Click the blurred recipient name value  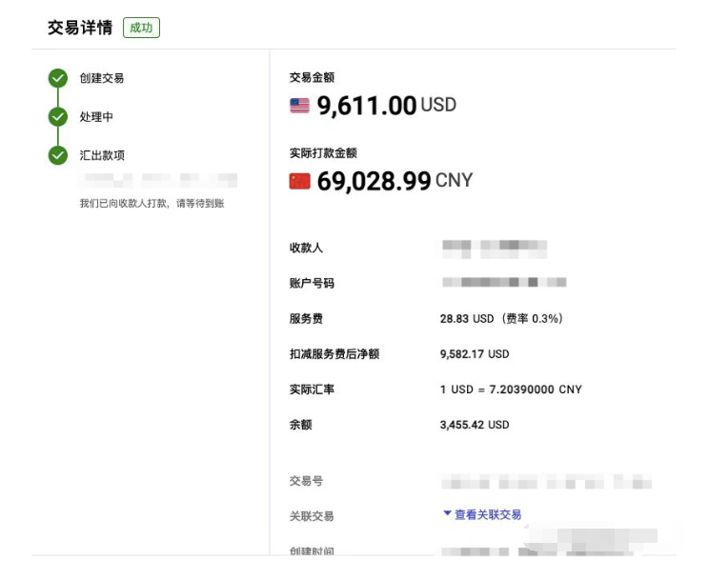[x=495, y=249]
